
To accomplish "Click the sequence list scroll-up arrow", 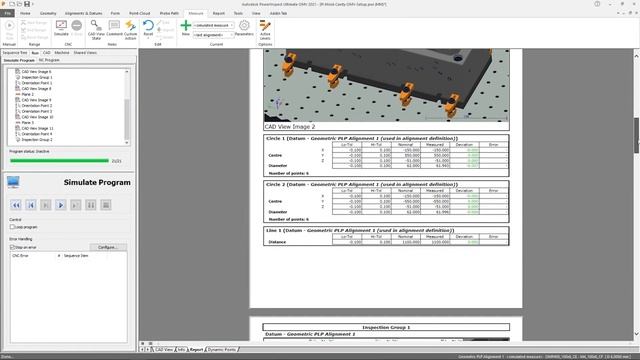I will 127,71.
